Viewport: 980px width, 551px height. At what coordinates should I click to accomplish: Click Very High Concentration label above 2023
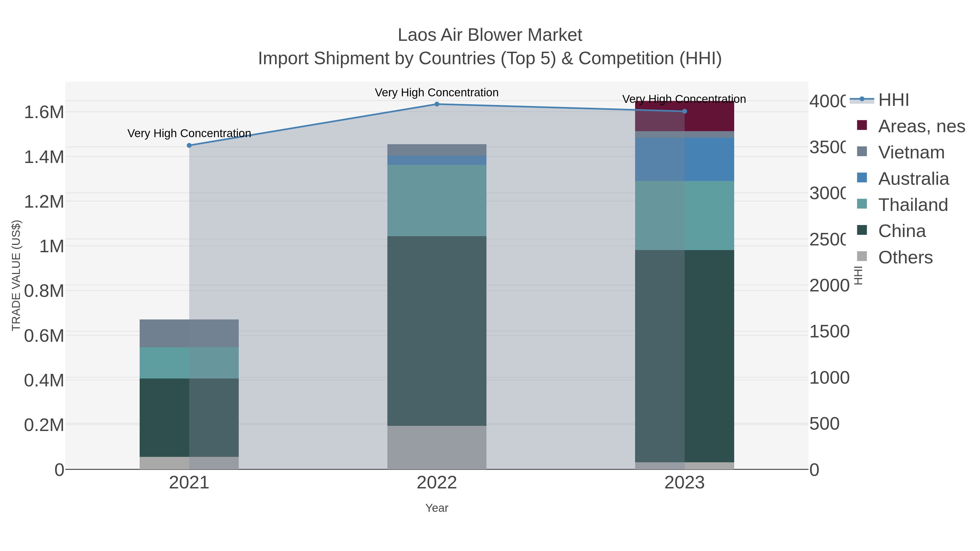[684, 99]
